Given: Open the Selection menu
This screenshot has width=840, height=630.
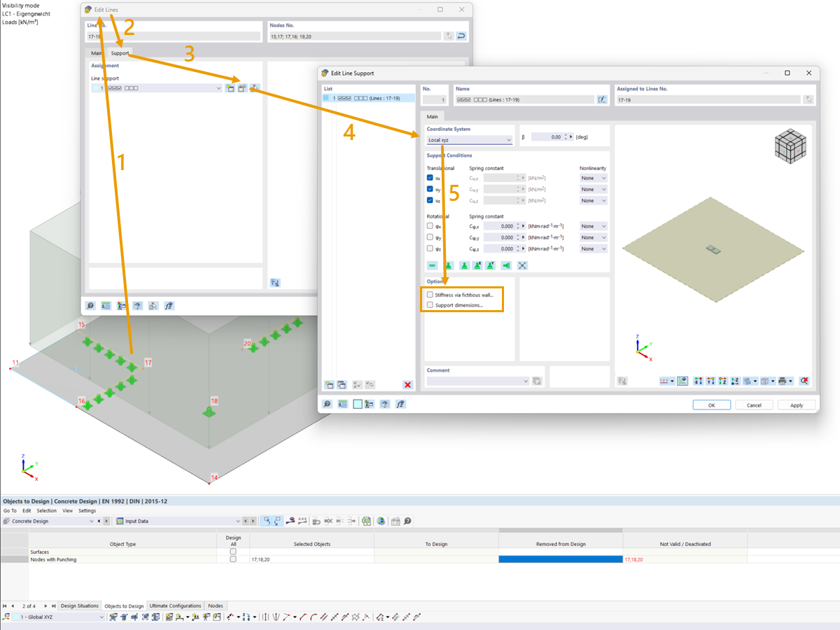Looking at the screenshot, I should pyautogui.click(x=46, y=510).
